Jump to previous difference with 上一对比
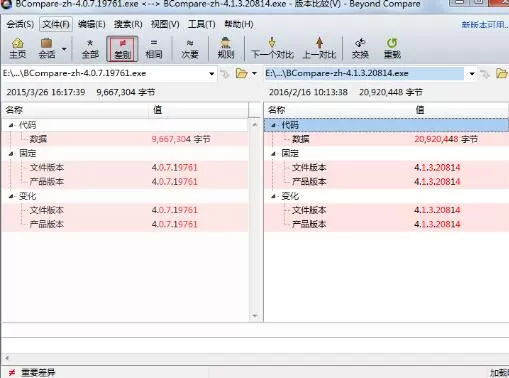509x378 pixels. pos(319,49)
